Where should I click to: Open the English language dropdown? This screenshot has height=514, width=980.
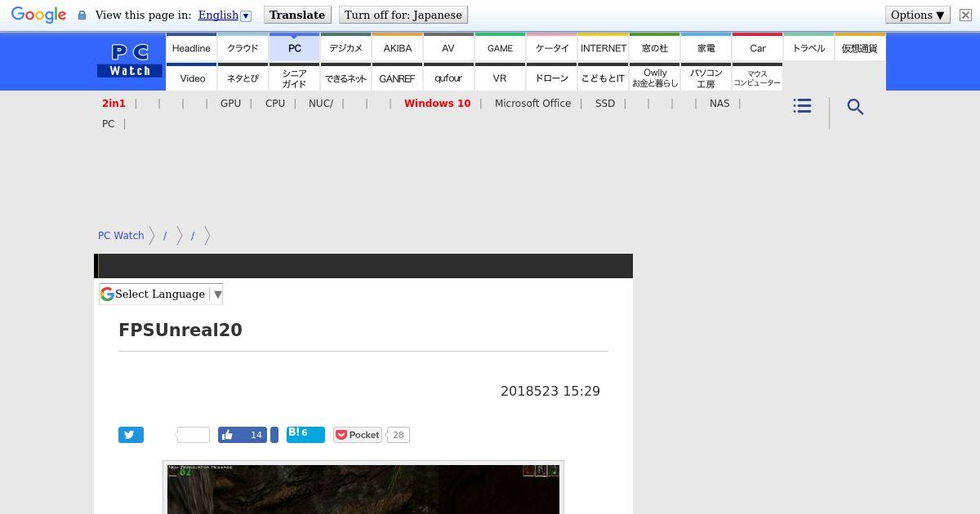coord(225,15)
